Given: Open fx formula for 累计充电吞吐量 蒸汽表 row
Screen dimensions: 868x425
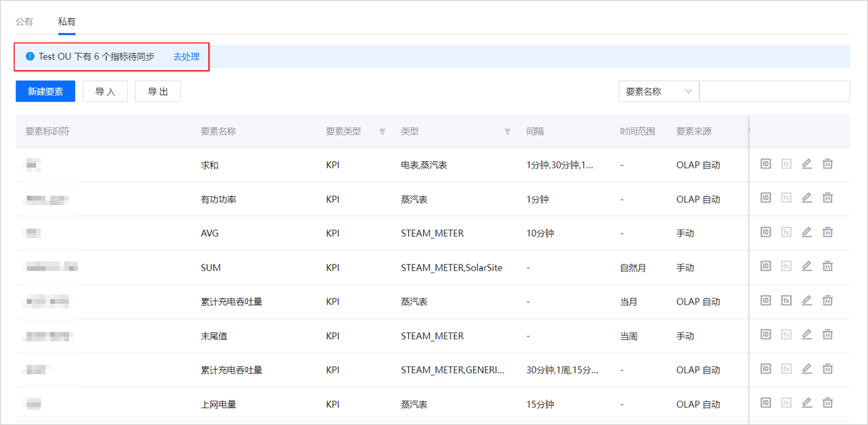Looking at the screenshot, I should (x=786, y=300).
